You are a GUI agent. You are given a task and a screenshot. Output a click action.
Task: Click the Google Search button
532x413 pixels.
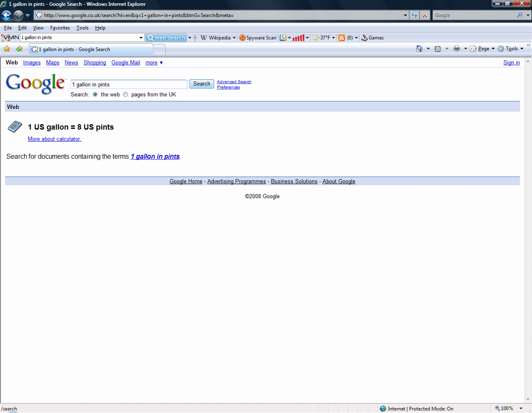coord(202,84)
